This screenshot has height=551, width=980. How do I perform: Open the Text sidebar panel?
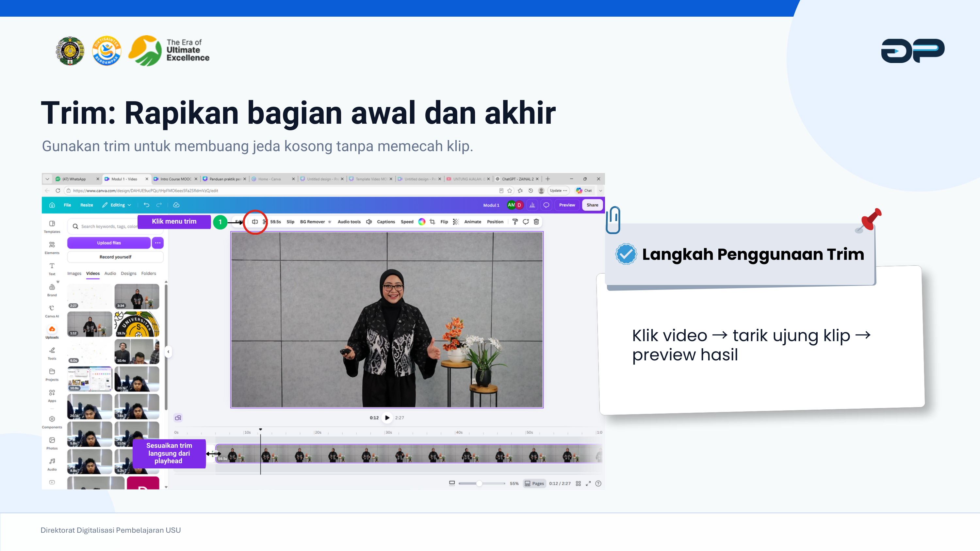click(52, 269)
